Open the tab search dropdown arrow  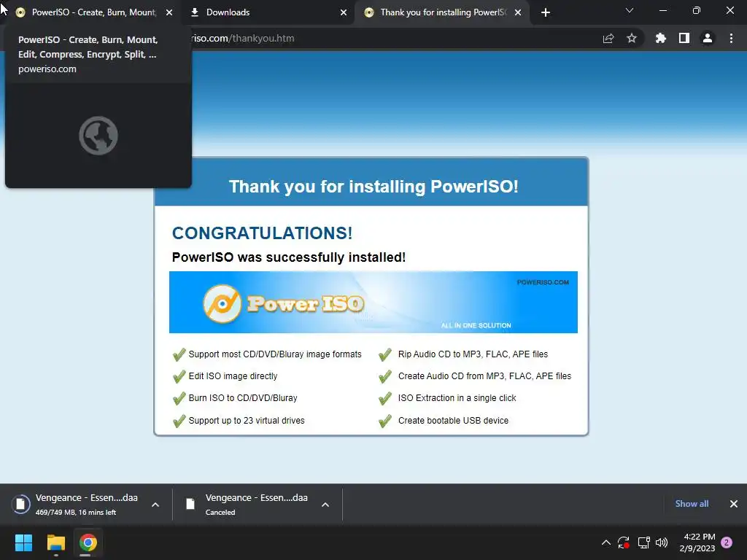(630, 10)
